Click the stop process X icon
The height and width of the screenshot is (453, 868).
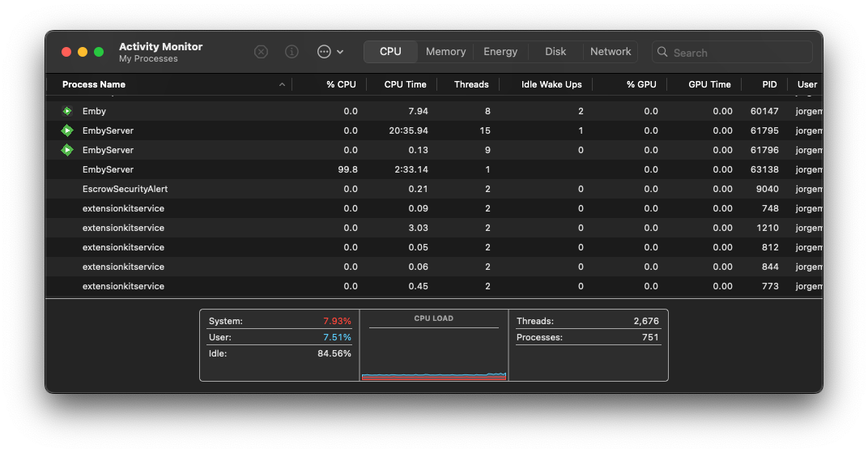[x=261, y=52]
